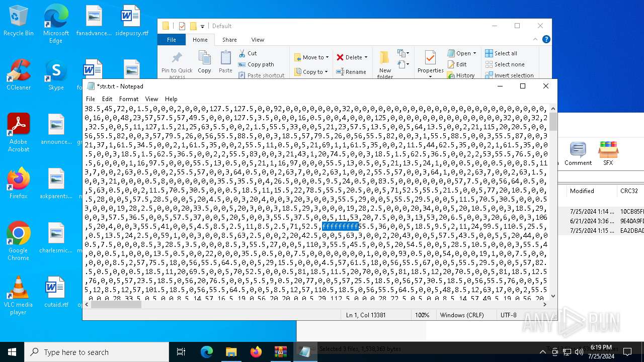Open Notepad Help menu

click(171, 99)
